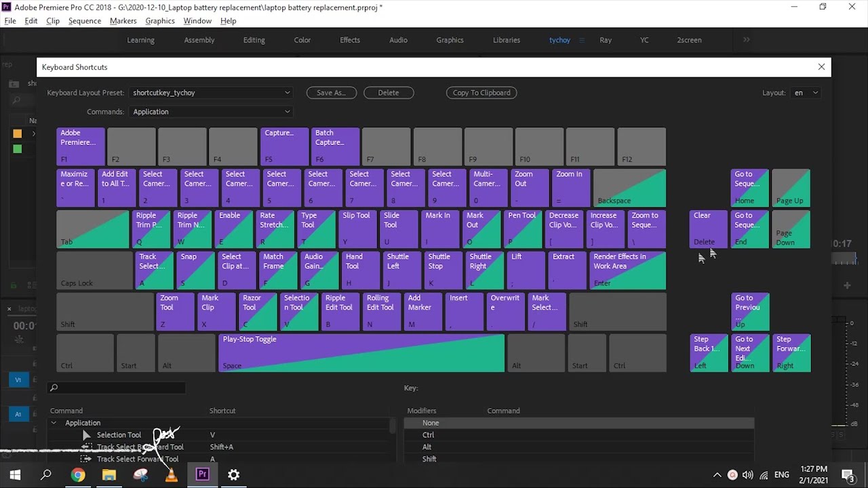Screen dimensions: 868x488
Task: Select the Backspace key
Action: tap(629, 188)
